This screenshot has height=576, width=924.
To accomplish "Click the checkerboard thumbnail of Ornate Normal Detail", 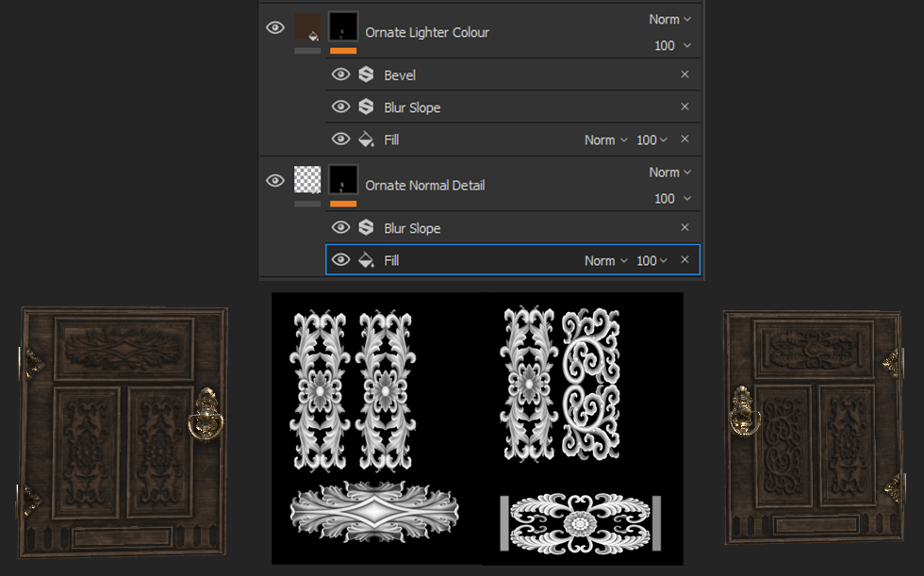I will tap(307, 180).
